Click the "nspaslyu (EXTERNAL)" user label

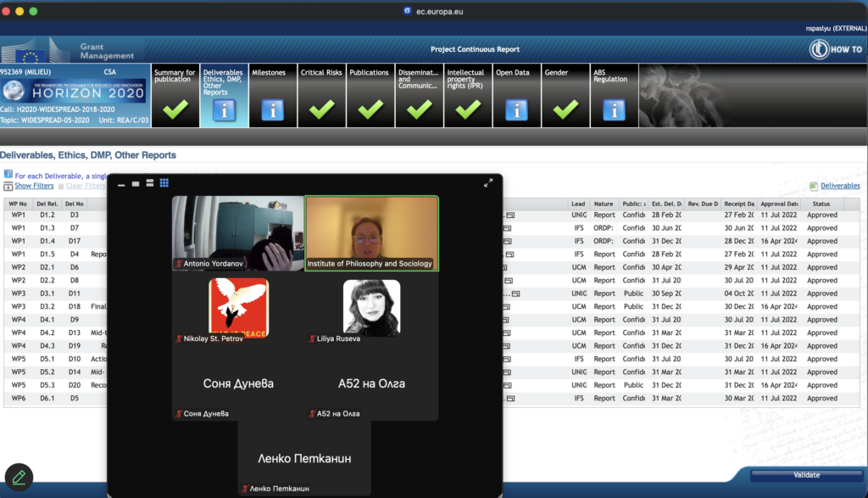point(836,28)
